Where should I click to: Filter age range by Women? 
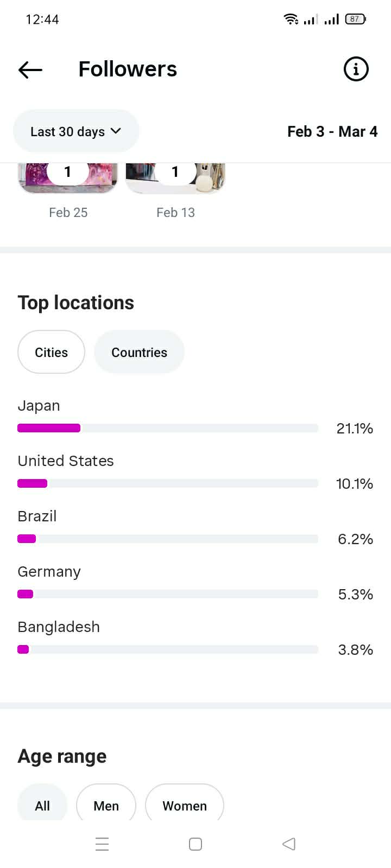coord(184,805)
